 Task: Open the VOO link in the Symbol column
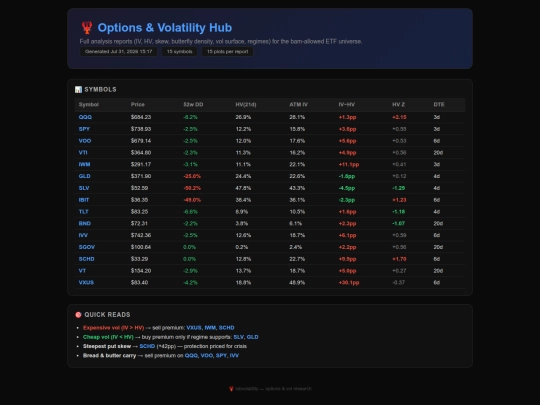click(85, 141)
